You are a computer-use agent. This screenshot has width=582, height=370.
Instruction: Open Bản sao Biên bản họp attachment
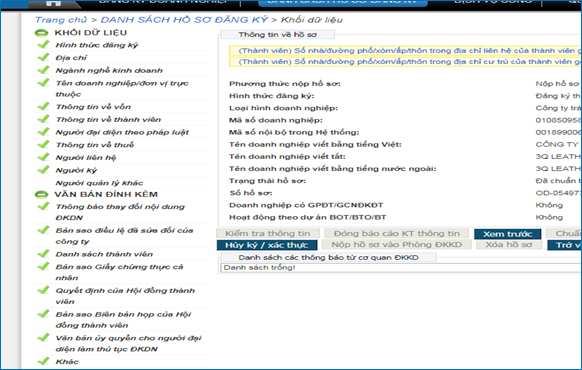coord(123,320)
